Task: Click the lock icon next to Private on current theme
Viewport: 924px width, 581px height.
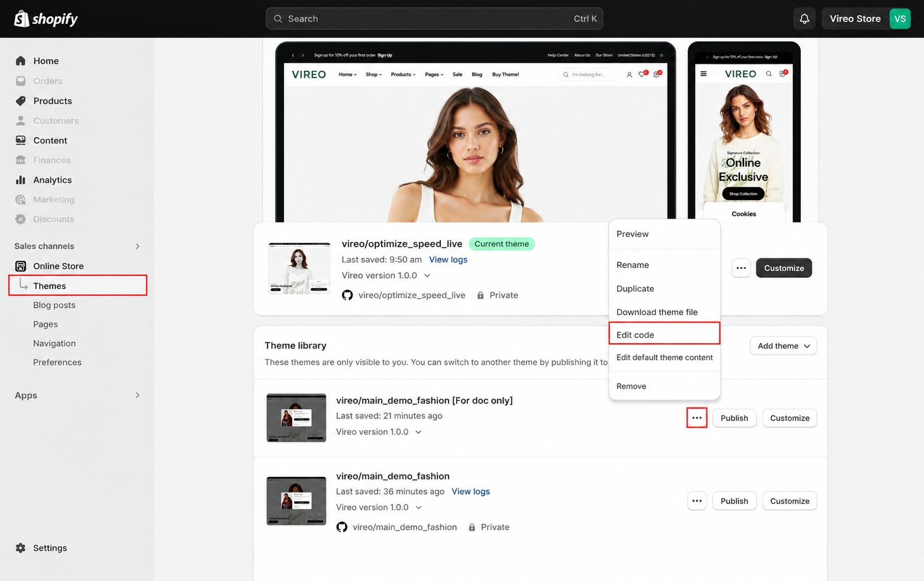Action: pos(480,295)
